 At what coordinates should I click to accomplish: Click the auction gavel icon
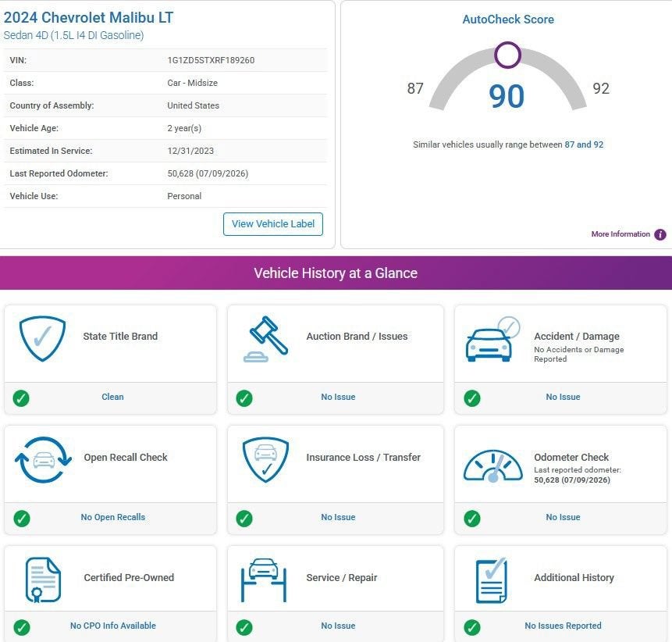[x=265, y=339]
